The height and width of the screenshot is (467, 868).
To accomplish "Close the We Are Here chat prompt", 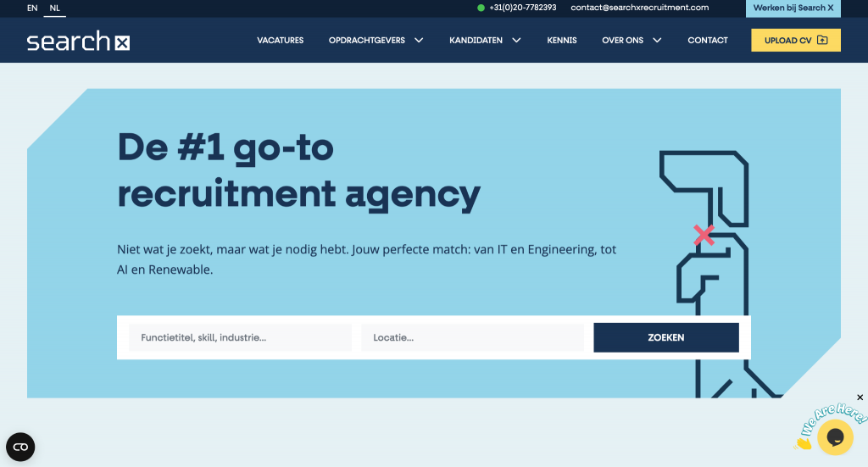I will [x=860, y=398].
